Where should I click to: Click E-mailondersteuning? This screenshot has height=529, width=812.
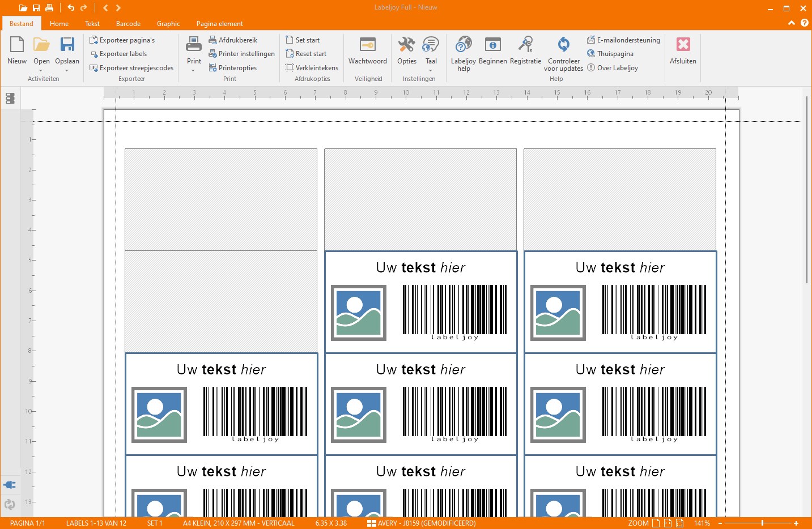[x=623, y=40]
